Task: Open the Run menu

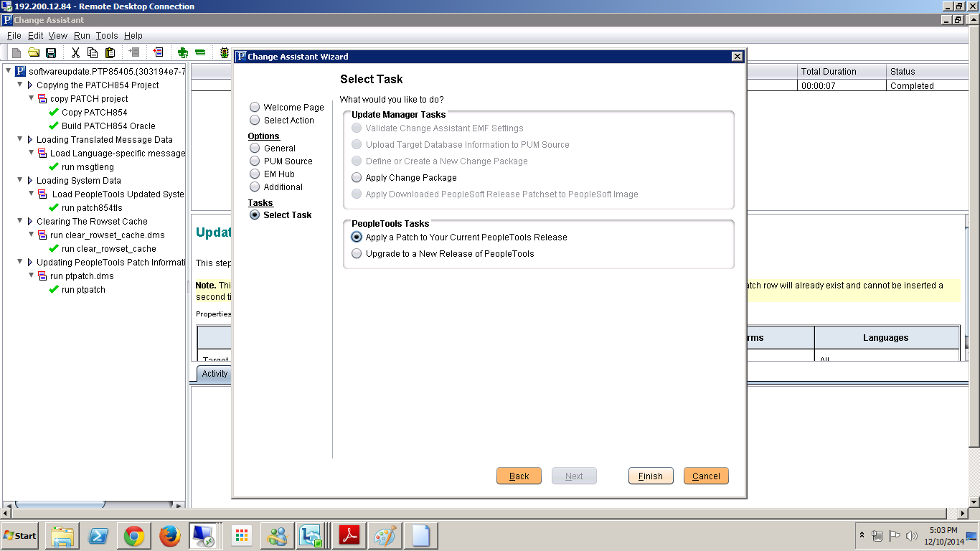Action: [x=82, y=35]
